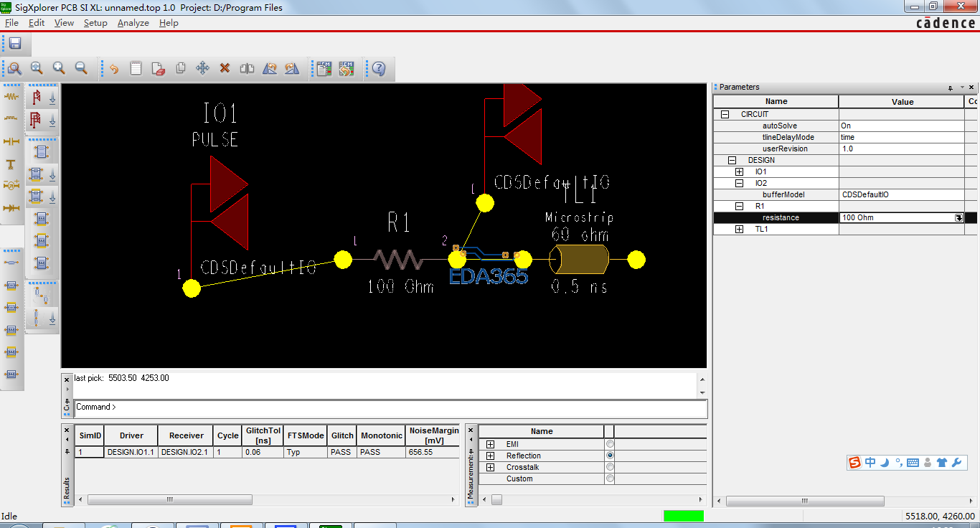The width and height of the screenshot is (980, 528).
Task: Click the Name column header in Parameters
Action: [x=776, y=102]
